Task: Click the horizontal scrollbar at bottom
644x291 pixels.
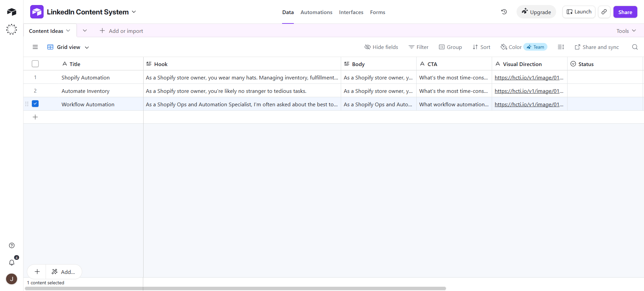Action: click(235, 288)
